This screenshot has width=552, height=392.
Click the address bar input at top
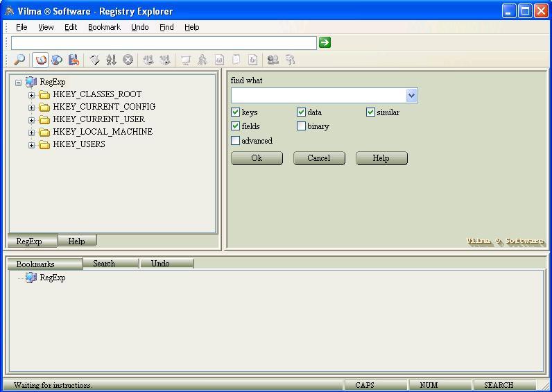click(x=164, y=42)
